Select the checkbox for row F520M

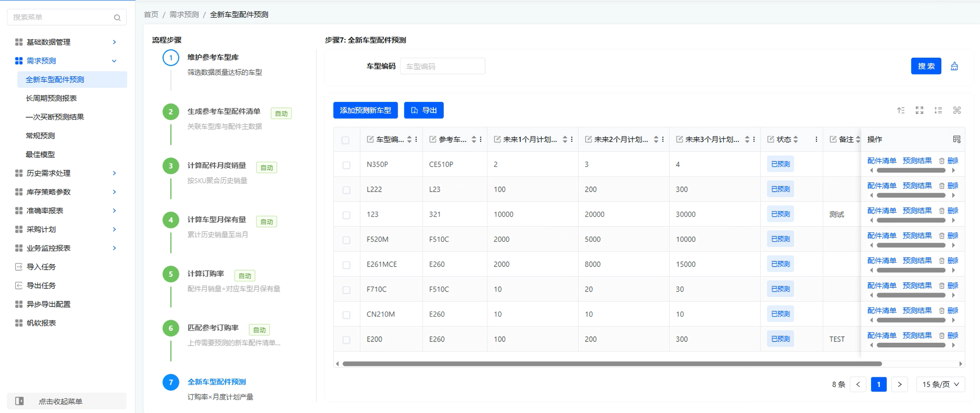click(x=346, y=240)
